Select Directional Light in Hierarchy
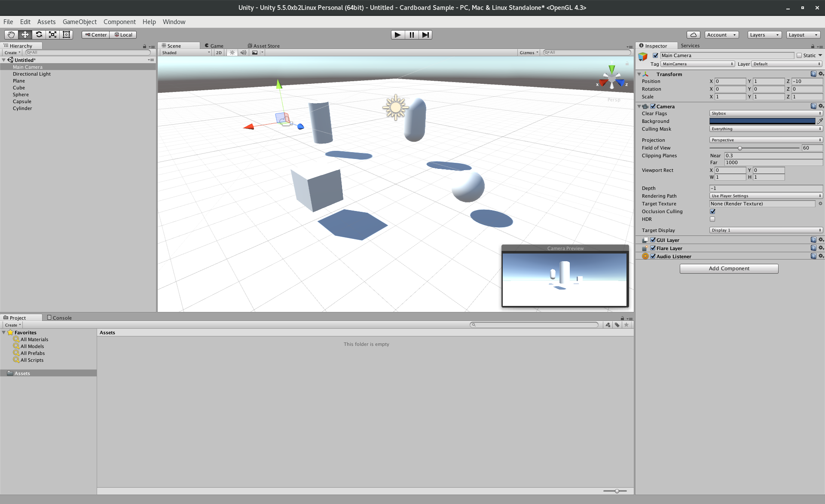Viewport: 825px width, 504px height. pos(32,74)
